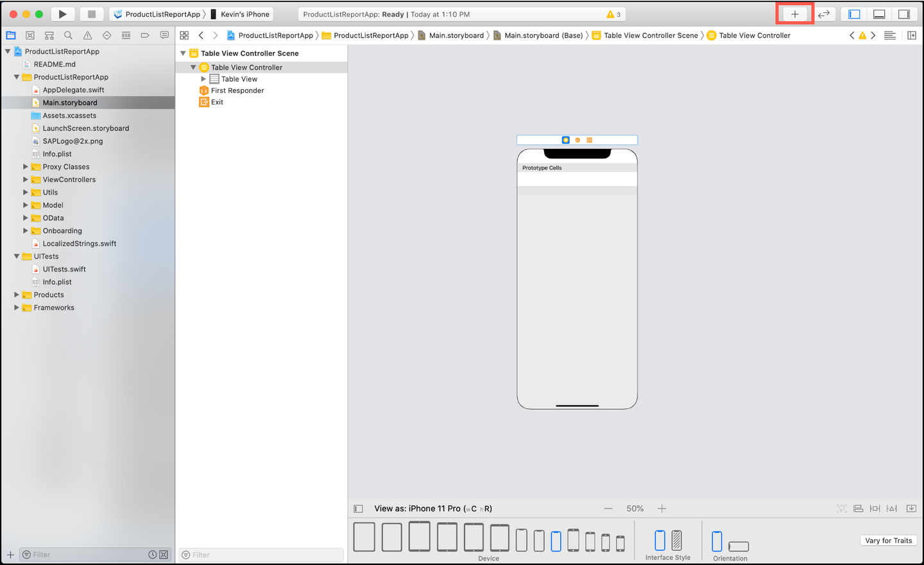The height and width of the screenshot is (565, 924).
Task: Toggle the debug area visibility
Action: point(879,14)
